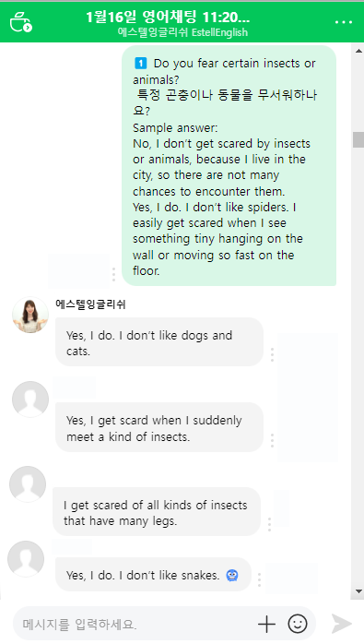Click the chat scrollbar thumb
This screenshot has height=644, width=364.
[358, 139]
